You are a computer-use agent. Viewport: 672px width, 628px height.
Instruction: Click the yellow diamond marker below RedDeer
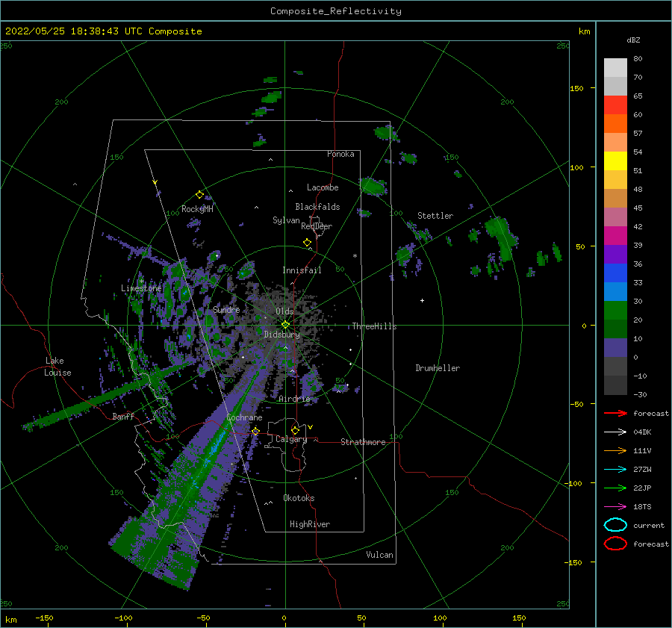point(307,243)
